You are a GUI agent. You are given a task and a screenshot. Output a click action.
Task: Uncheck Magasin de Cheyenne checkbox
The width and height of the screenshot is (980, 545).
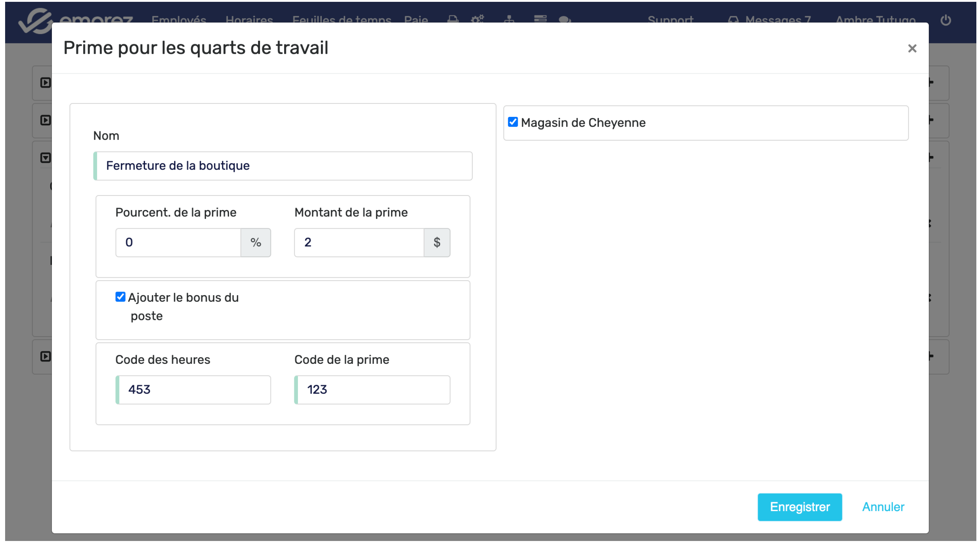[x=513, y=122]
